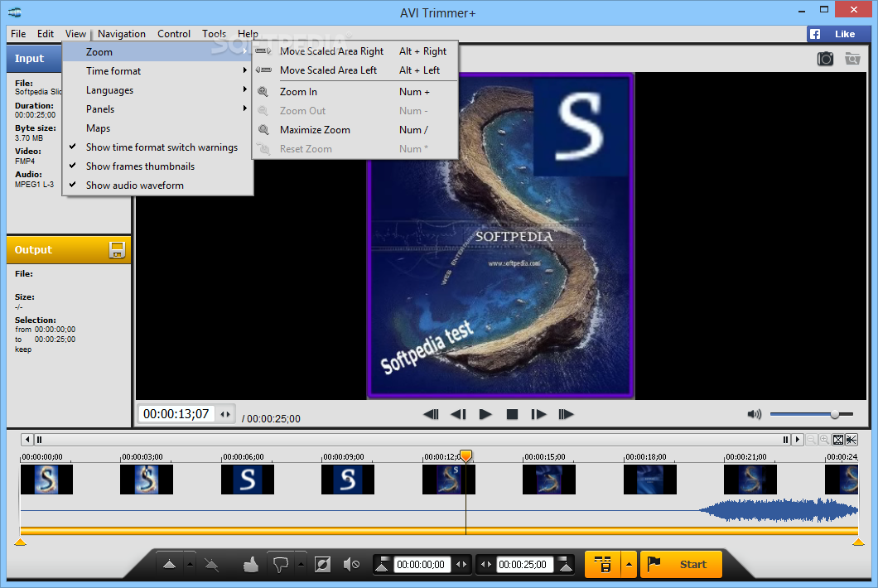Screen dimensions: 878x588
Task: Open the batch queue dropdown arrow
Action: [x=629, y=565]
